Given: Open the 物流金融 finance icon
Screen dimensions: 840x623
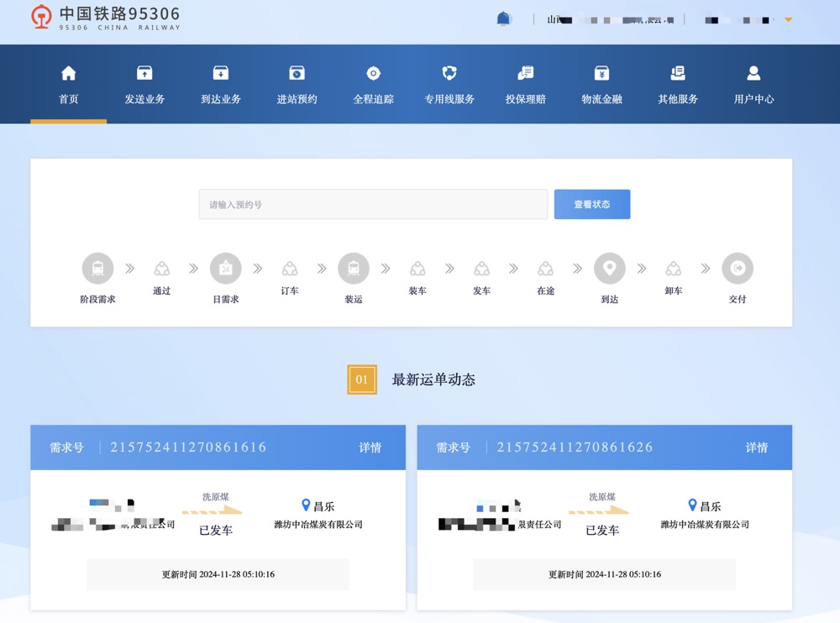Looking at the screenshot, I should tap(601, 74).
